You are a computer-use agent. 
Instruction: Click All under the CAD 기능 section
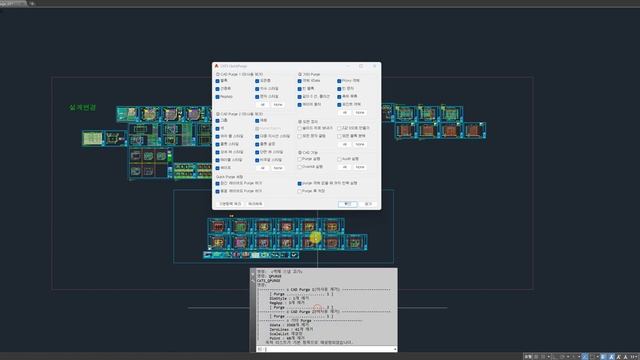(x=344, y=167)
